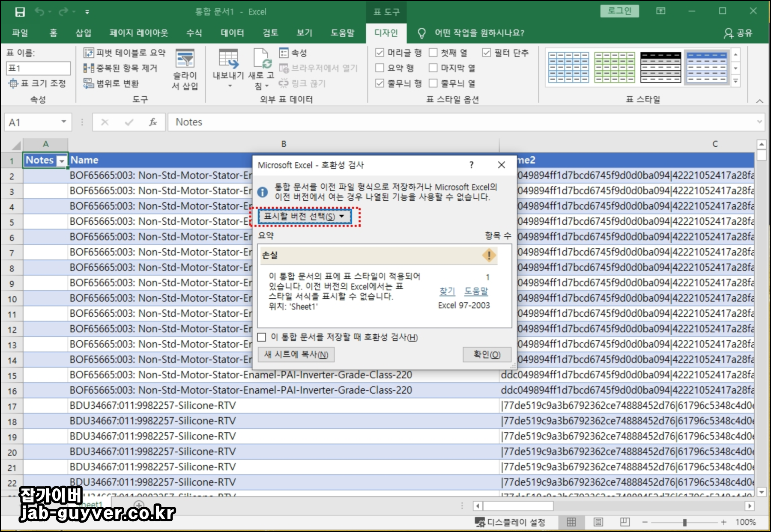Toggle 줄무늬 행 checkbox

380,83
